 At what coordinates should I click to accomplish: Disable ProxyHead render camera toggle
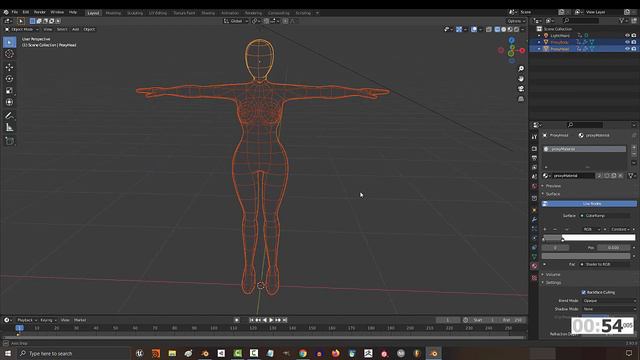(634, 49)
